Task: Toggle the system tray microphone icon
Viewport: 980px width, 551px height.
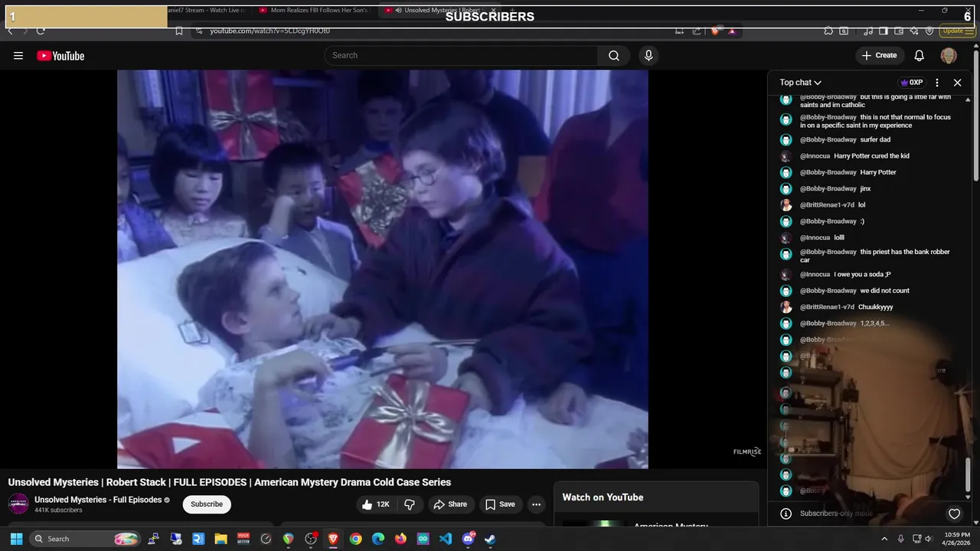Action: (900, 539)
